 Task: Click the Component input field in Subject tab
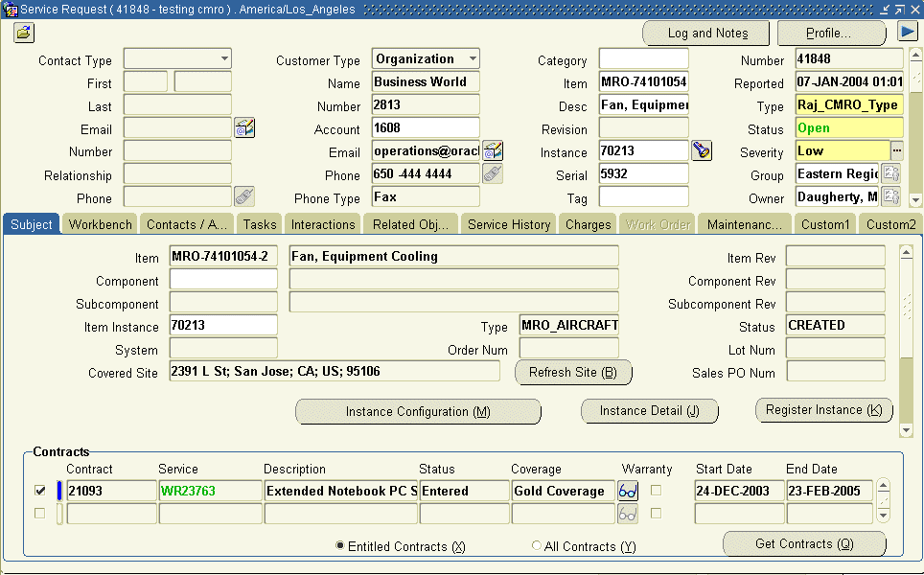223,279
